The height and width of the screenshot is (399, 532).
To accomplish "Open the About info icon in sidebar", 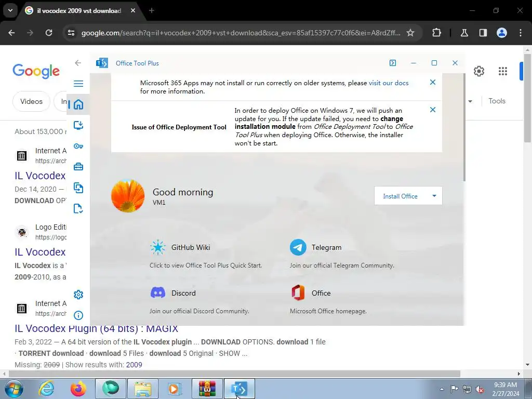I will click(78, 315).
